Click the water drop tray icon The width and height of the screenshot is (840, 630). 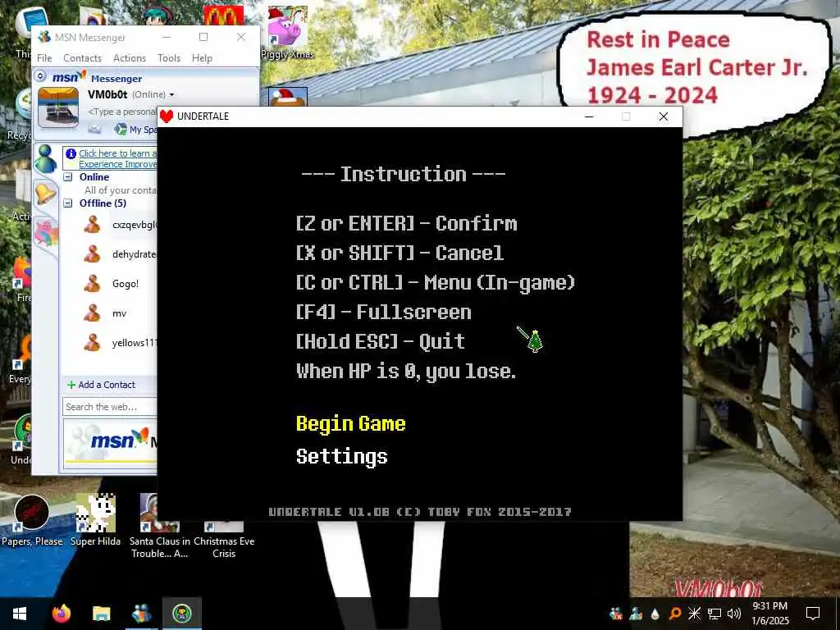(x=655, y=614)
